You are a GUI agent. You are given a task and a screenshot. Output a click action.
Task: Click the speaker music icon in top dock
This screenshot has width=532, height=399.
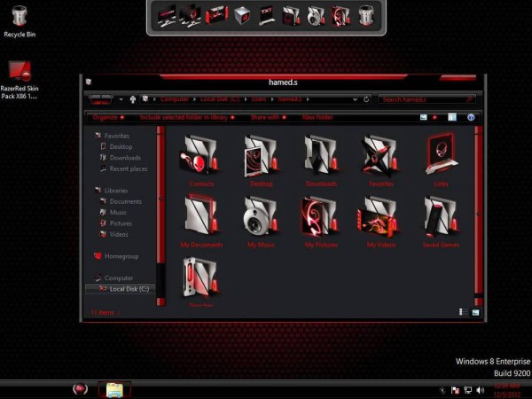pyautogui.click(x=315, y=16)
